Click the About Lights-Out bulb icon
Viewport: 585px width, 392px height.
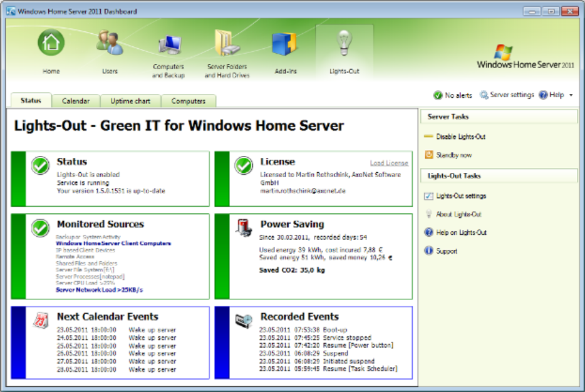428,214
